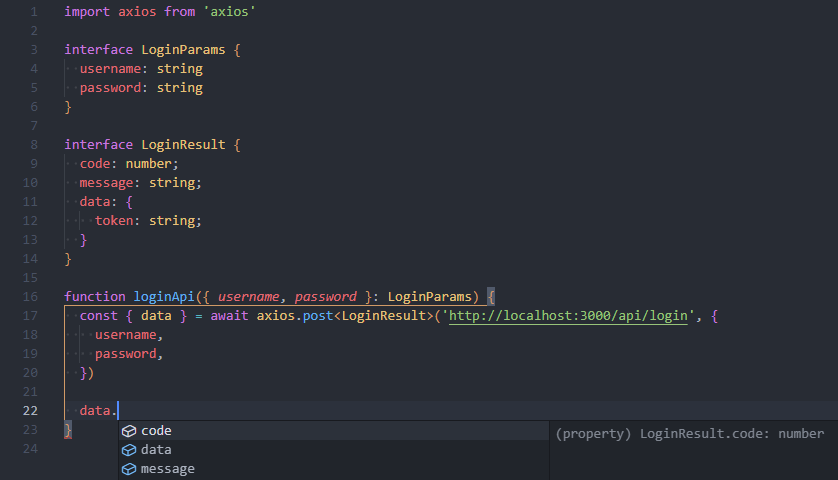Click the opening brace ending line 16

coord(491,297)
